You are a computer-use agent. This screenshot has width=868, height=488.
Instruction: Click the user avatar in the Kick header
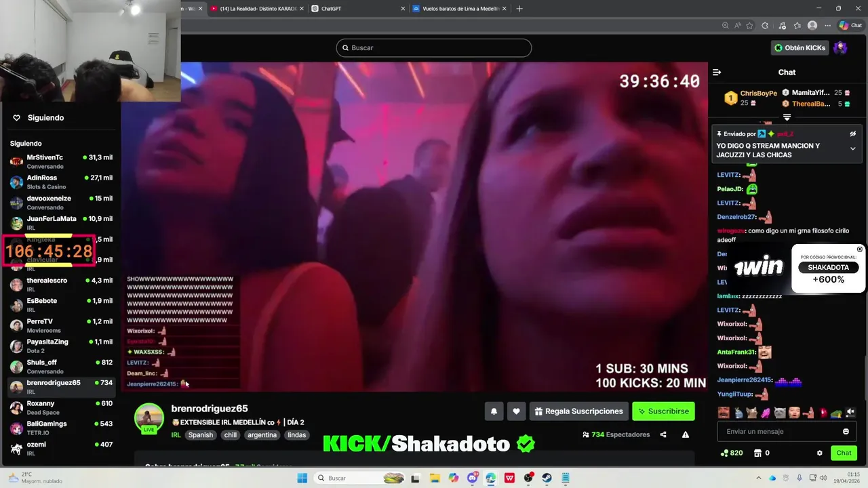[x=840, y=47]
